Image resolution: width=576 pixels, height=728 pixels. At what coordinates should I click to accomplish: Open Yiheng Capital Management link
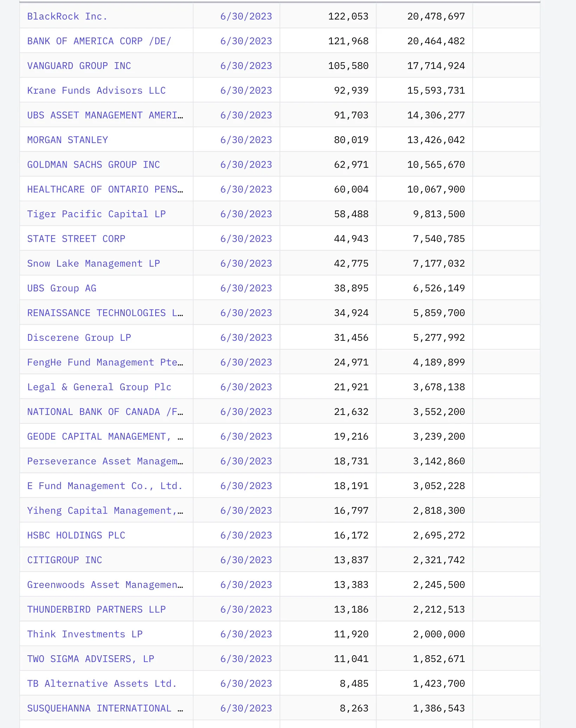click(x=105, y=511)
